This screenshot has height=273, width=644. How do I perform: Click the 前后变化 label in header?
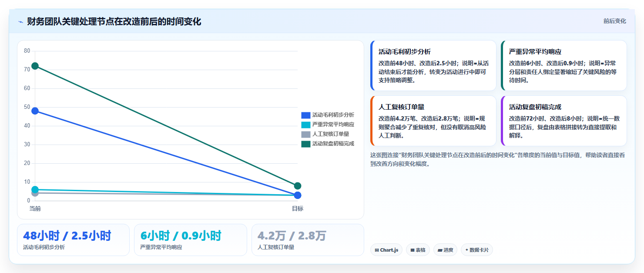tap(614, 21)
